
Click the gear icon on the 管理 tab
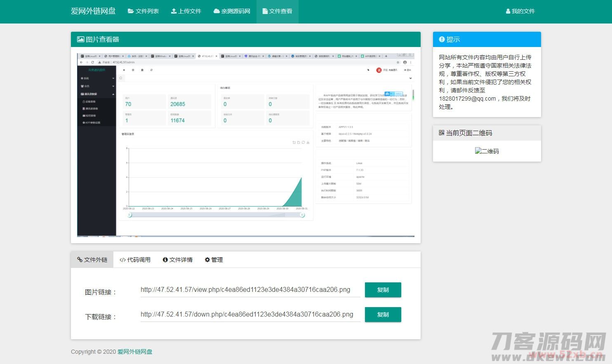click(207, 260)
